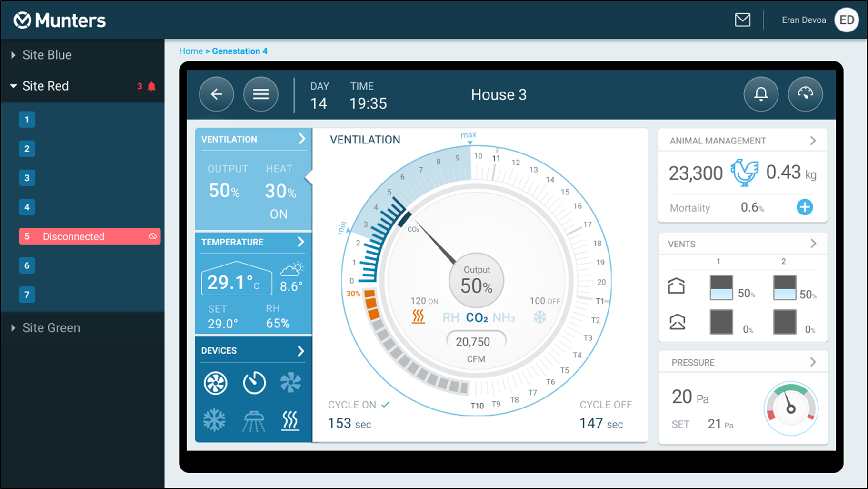Click the snowflake cooling device icon
The width and height of the screenshot is (868, 489).
click(x=215, y=421)
